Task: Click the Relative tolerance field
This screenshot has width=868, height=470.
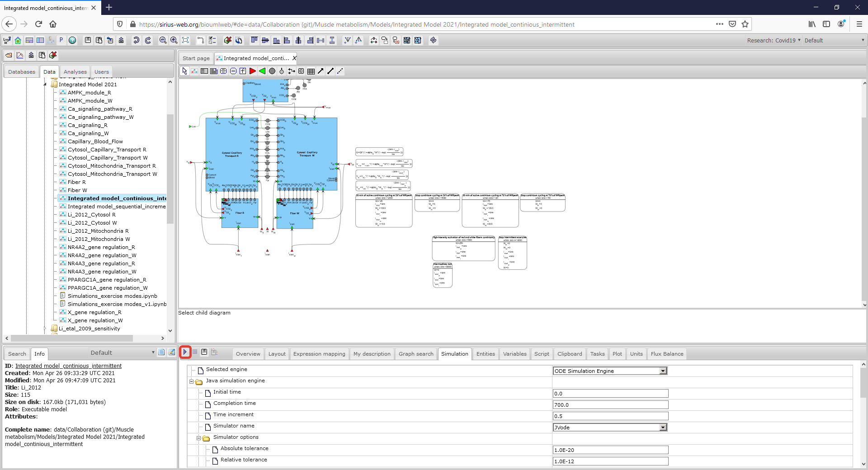Action: point(610,461)
